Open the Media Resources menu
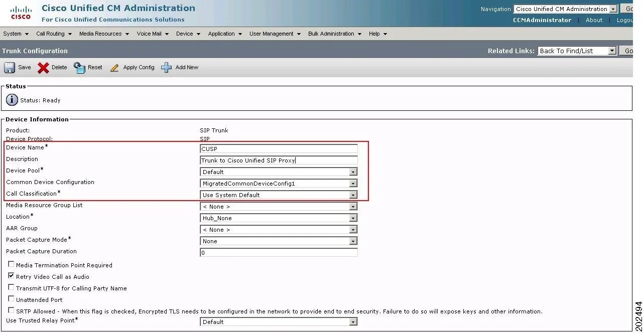 click(x=104, y=34)
